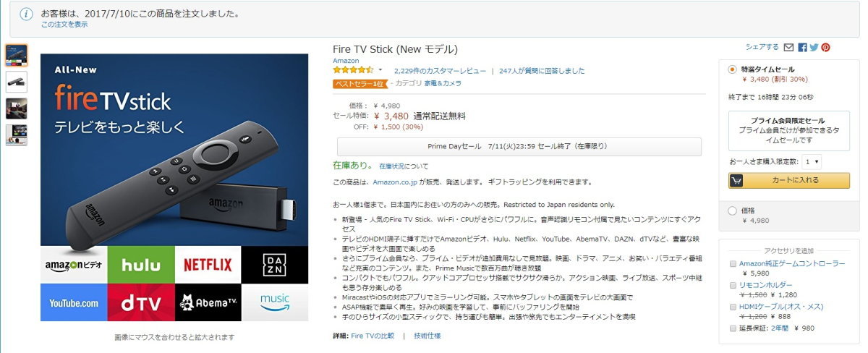This screenshot has width=868, height=353.
Task: View この注文を表示 order link
Action: (64, 25)
